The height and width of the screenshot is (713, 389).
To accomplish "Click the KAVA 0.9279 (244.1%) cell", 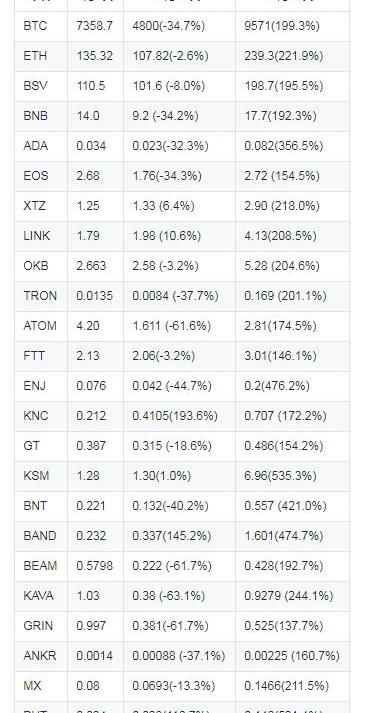I will point(289,596).
